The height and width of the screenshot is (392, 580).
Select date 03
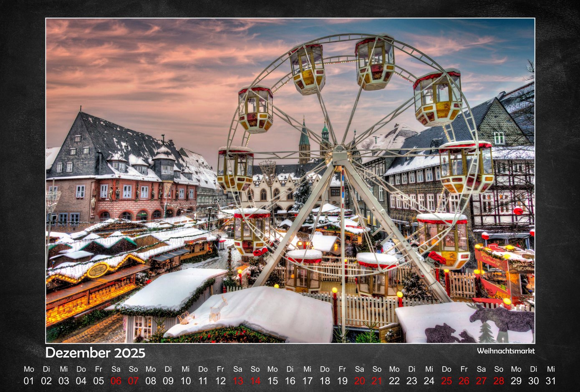(x=64, y=381)
